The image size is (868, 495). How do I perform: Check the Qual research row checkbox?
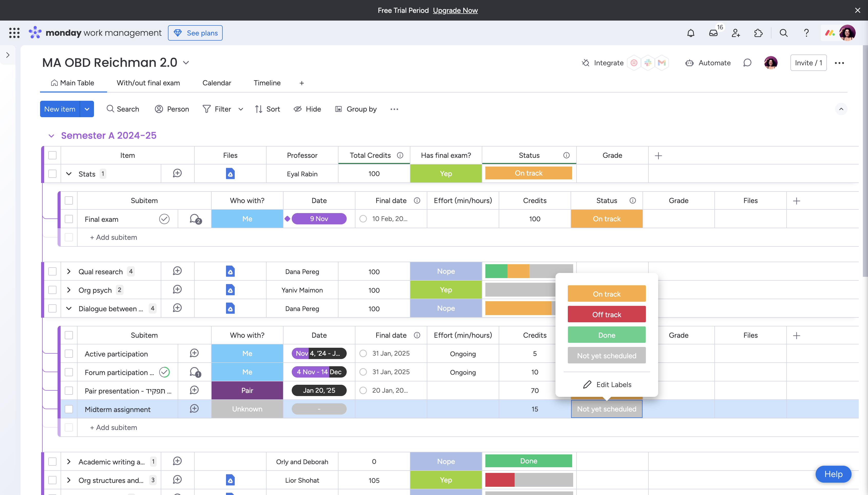click(52, 271)
